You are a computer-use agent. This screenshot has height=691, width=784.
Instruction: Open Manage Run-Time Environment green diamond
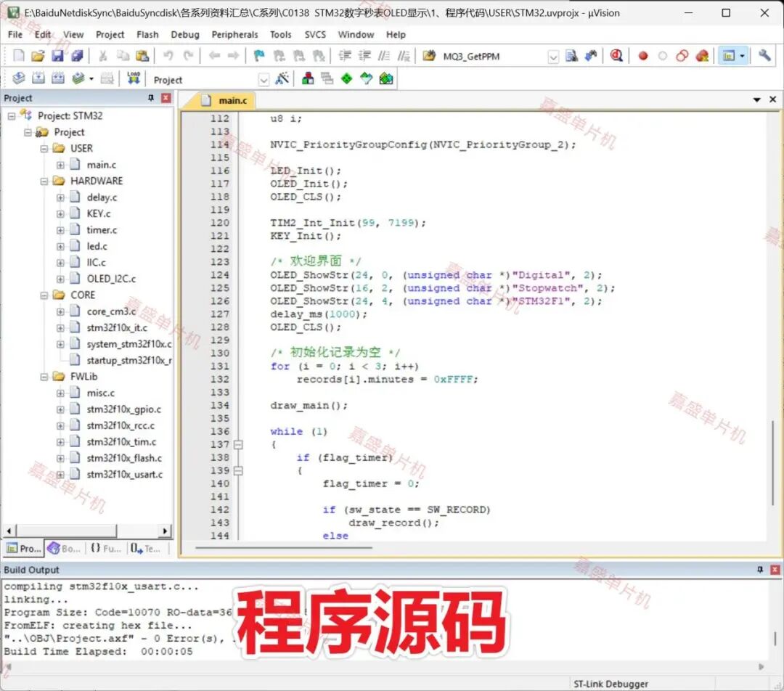click(346, 78)
